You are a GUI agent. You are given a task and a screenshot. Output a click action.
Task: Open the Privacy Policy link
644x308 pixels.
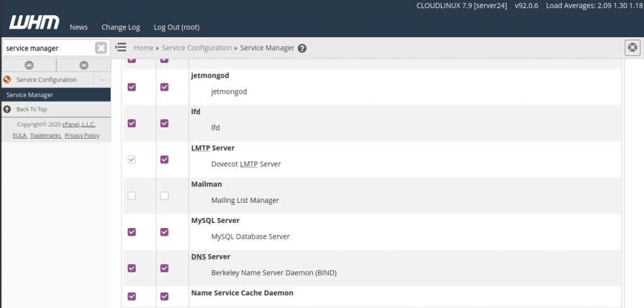point(82,135)
